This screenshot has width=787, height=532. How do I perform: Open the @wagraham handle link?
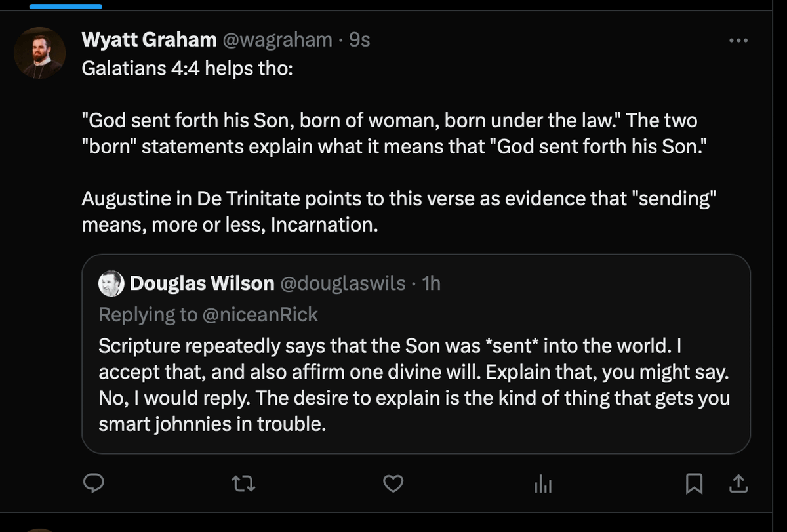pyautogui.click(x=277, y=40)
